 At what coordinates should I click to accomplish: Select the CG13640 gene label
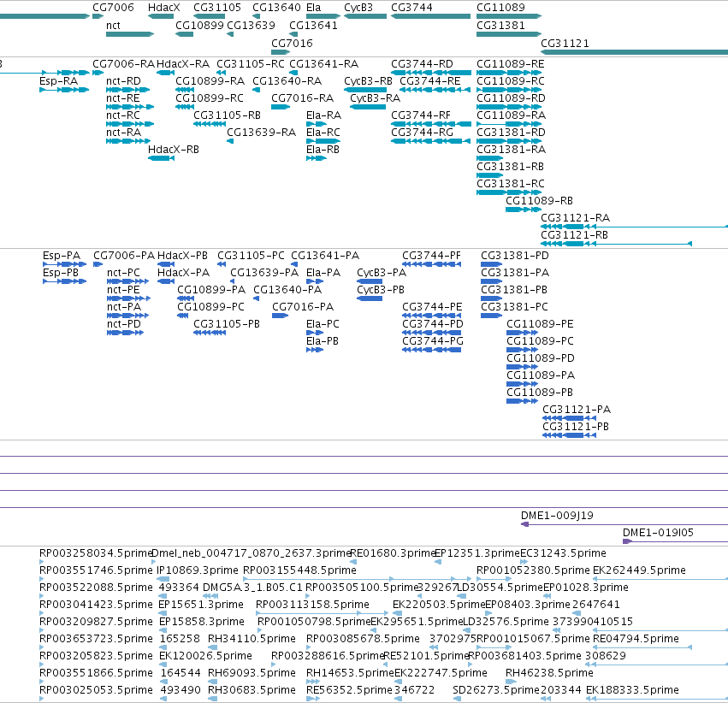pos(276,8)
